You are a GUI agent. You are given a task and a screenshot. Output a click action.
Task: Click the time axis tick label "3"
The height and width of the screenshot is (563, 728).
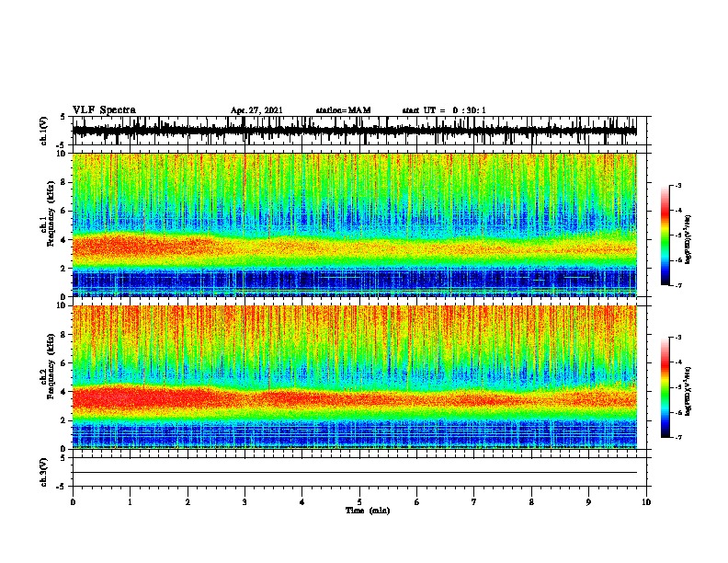tap(245, 502)
